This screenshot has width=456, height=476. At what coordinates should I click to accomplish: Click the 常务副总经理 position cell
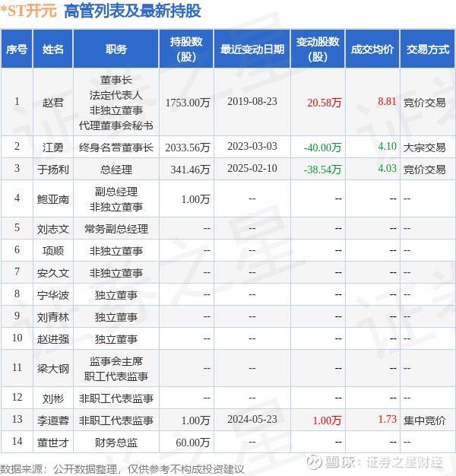point(116,229)
